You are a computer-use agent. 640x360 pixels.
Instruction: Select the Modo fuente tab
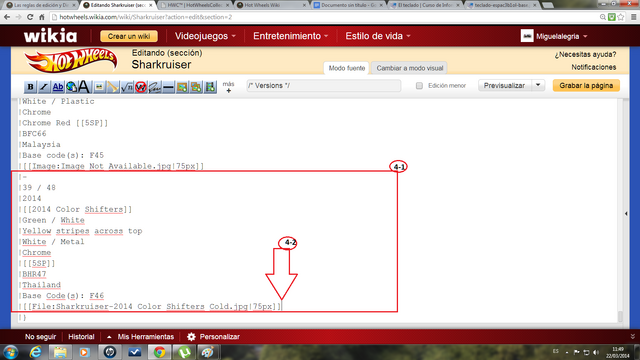point(347,68)
